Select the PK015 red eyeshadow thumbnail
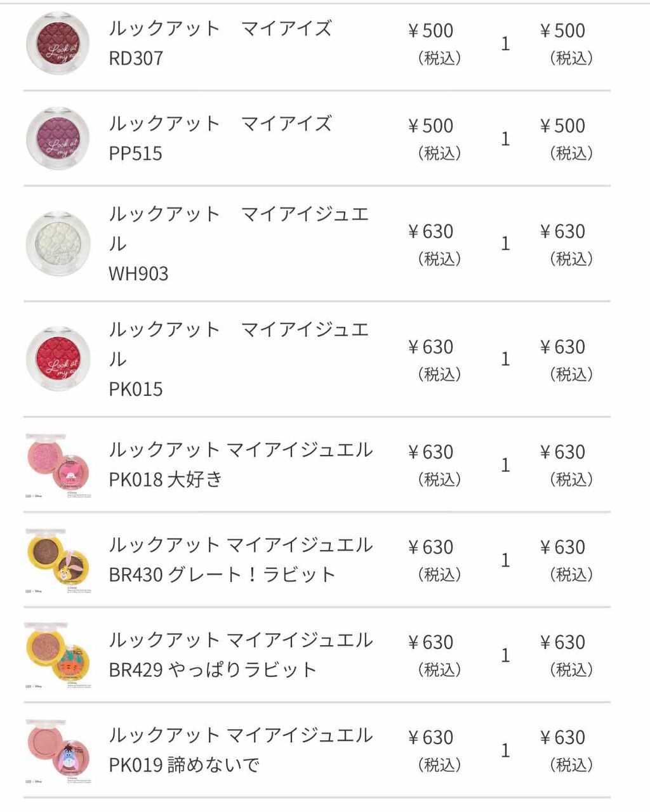Screen dimensions: 650x812 click(x=58, y=358)
